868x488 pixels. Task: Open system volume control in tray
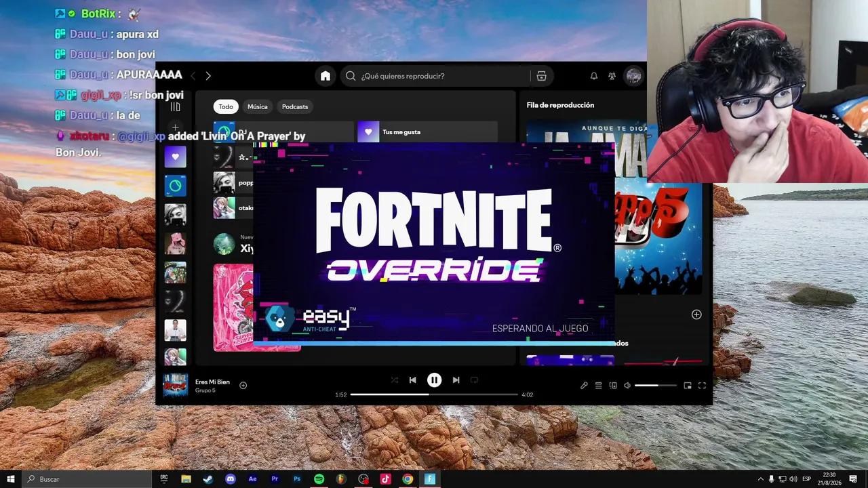pyautogui.click(x=793, y=479)
